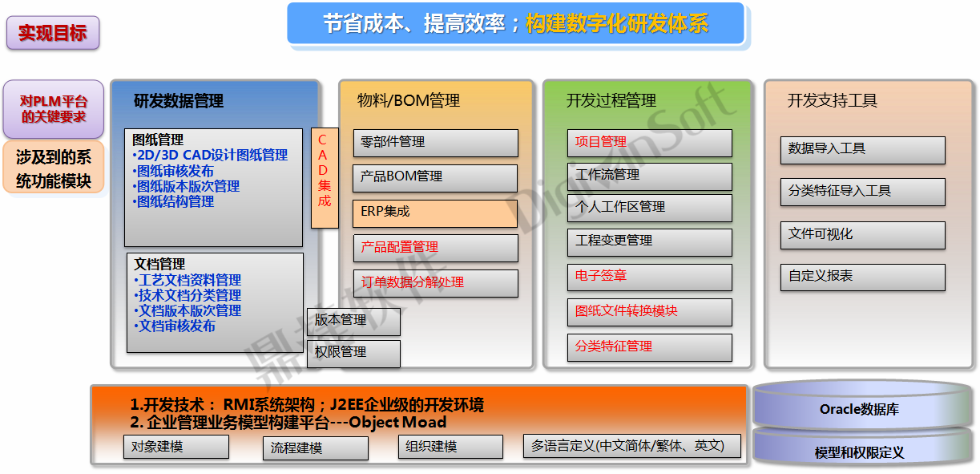Select the 项目管理 box
This screenshot has height=474, width=980.
[x=649, y=143]
